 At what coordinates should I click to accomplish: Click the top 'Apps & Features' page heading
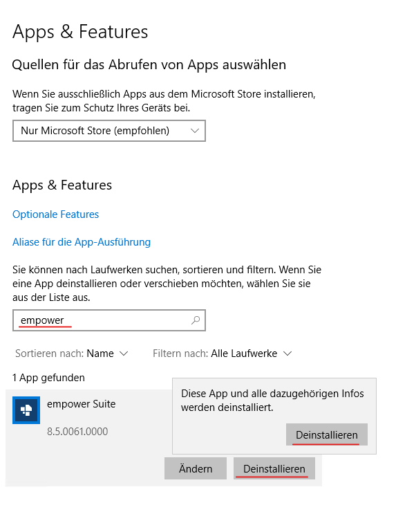(80, 32)
